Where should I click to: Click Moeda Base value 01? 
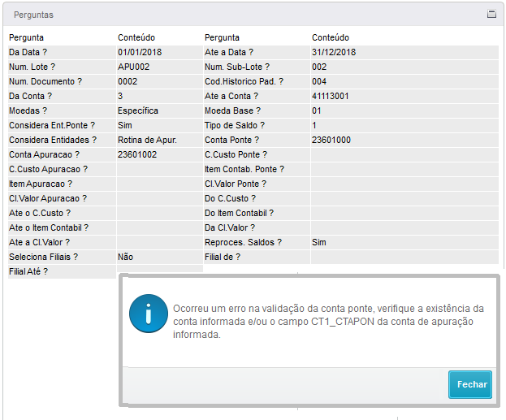point(317,110)
